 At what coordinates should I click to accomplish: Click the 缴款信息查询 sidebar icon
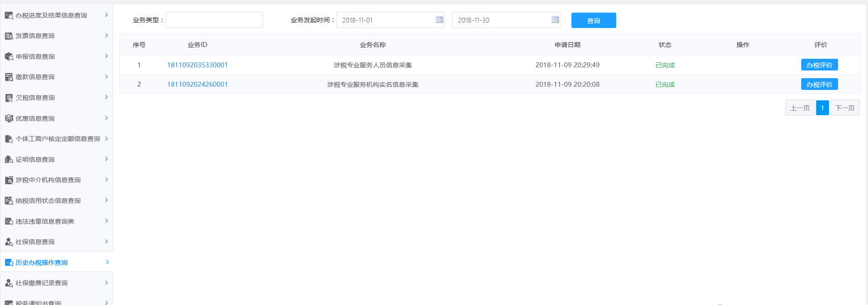(9, 77)
